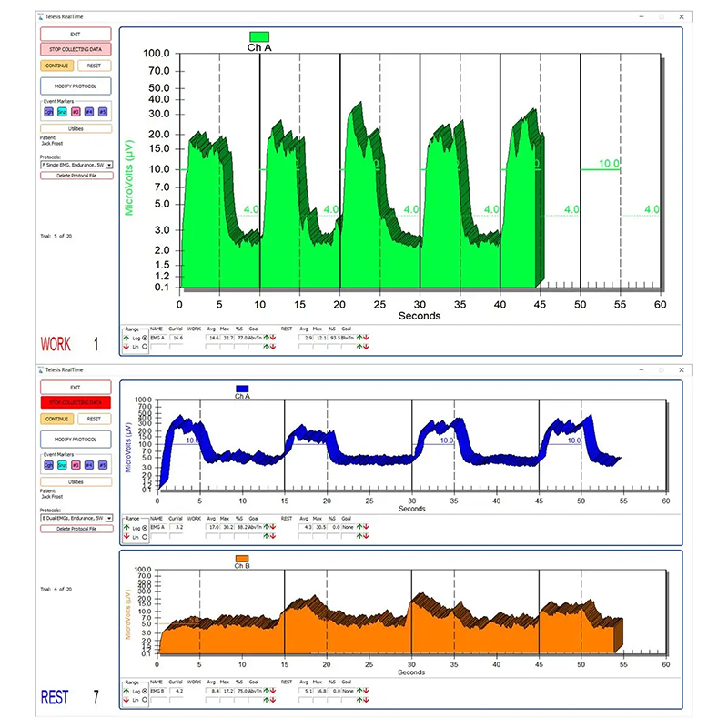Click the EMG B goal increase arrow

[266, 691]
